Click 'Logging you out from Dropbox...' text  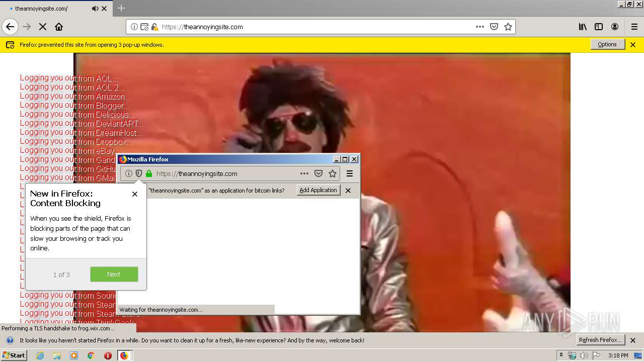[x=76, y=142]
